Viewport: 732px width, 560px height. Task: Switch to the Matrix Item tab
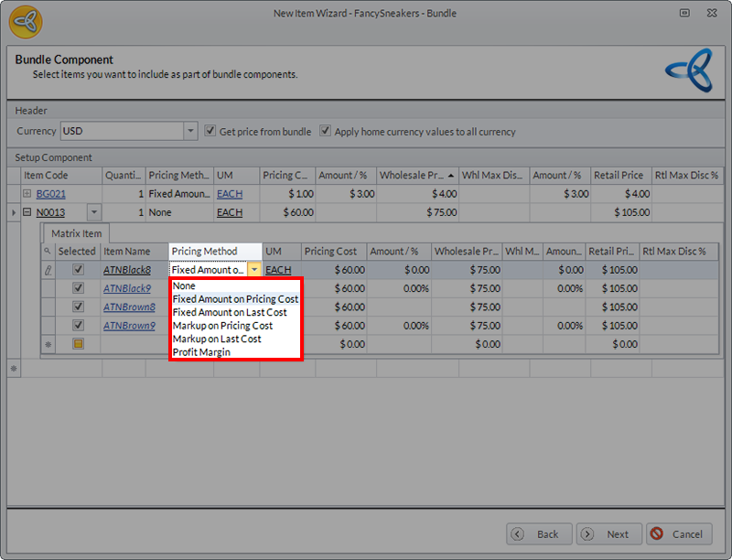[x=77, y=233]
